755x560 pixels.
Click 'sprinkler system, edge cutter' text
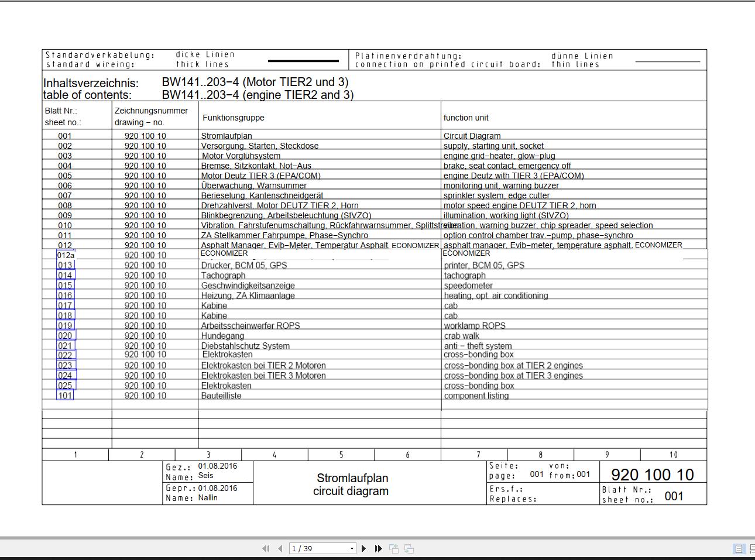[496, 195]
